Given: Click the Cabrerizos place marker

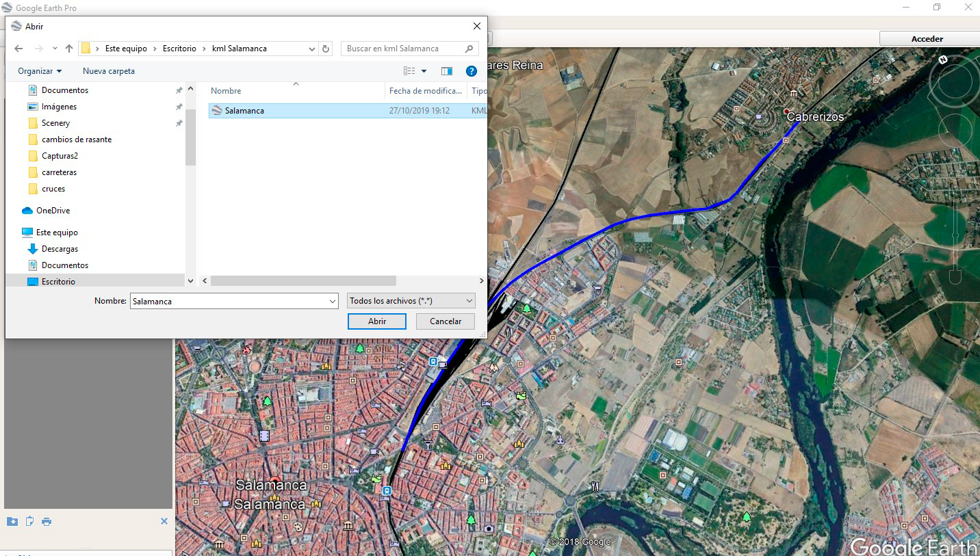Looking at the screenshot, I should (786, 111).
